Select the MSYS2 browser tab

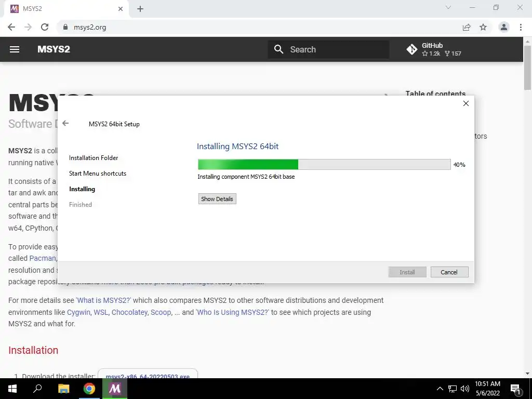click(66, 9)
